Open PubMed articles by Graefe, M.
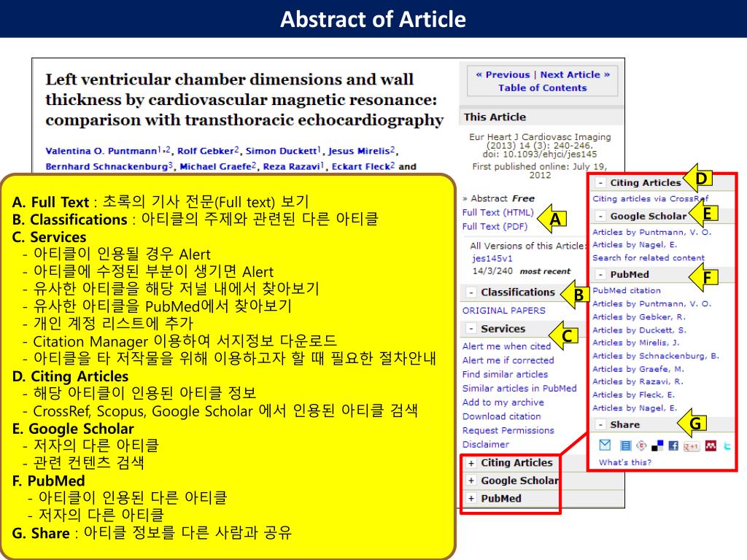The width and height of the screenshot is (747, 560). pos(638,370)
